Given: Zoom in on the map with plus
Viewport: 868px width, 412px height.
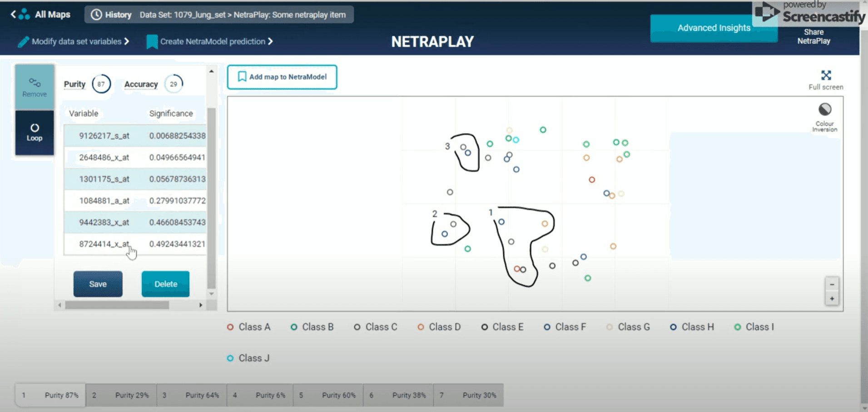Looking at the screenshot, I should tap(832, 298).
